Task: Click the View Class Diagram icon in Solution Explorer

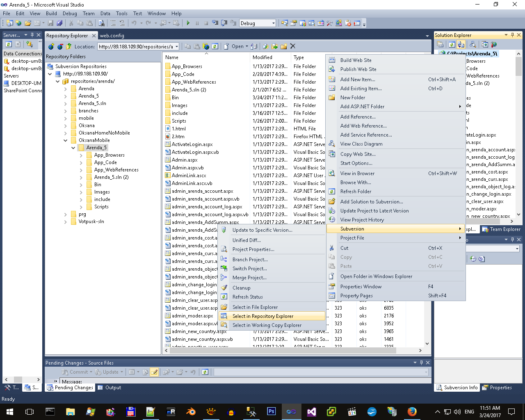Action: pyautogui.click(x=473, y=44)
